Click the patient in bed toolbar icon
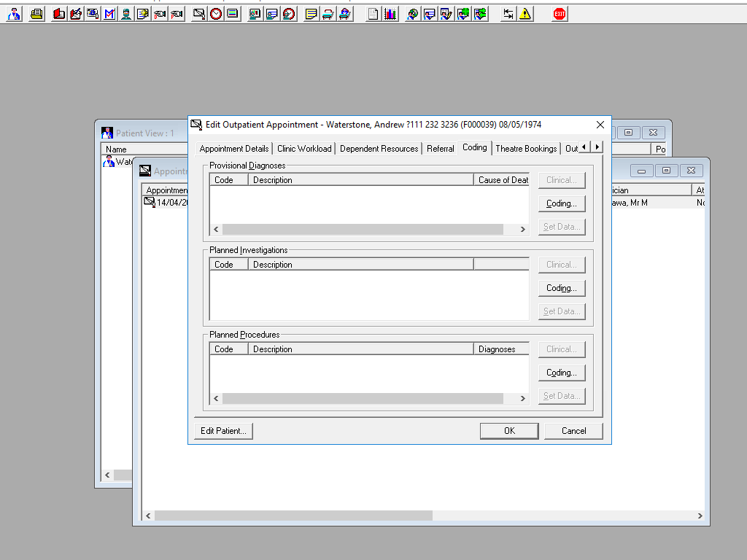 [x=345, y=14]
